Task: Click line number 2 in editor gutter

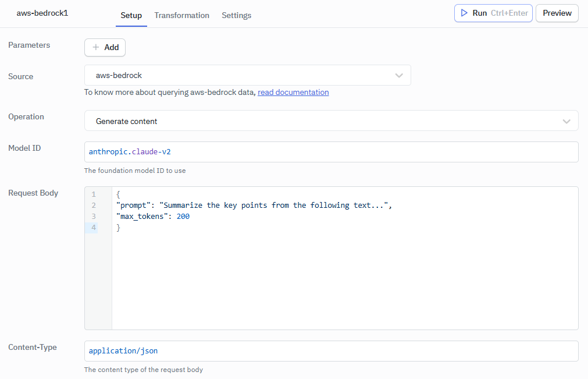Action: coord(94,206)
